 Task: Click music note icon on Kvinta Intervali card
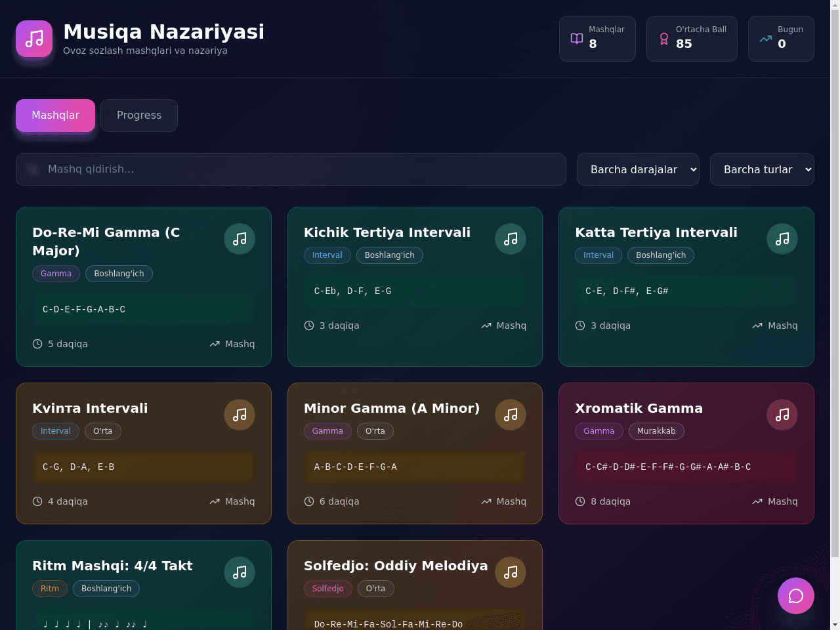240,415
